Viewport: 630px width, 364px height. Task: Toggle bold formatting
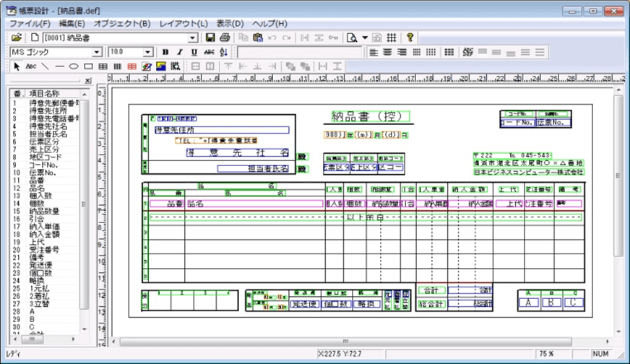165,52
